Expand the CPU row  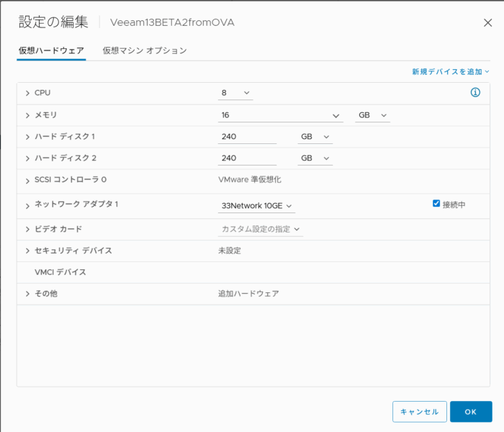pos(27,93)
